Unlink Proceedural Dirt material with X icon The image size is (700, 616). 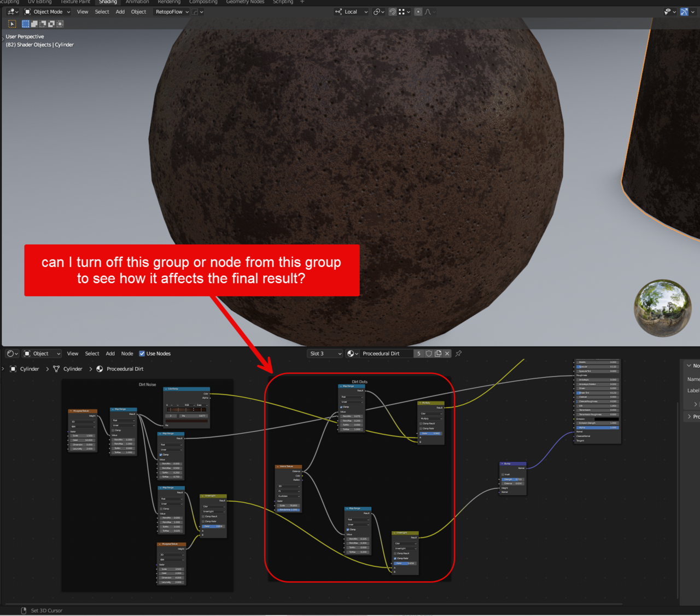point(447,353)
